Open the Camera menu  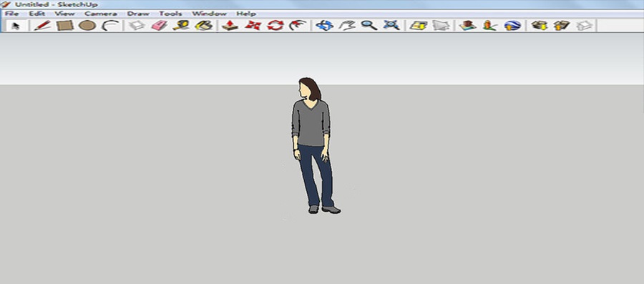tap(101, 14)
